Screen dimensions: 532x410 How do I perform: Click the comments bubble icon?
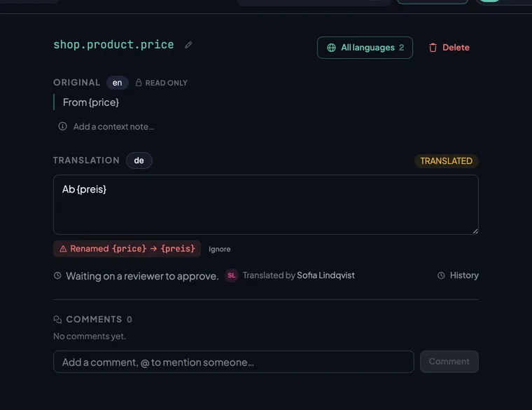[57, 320]
